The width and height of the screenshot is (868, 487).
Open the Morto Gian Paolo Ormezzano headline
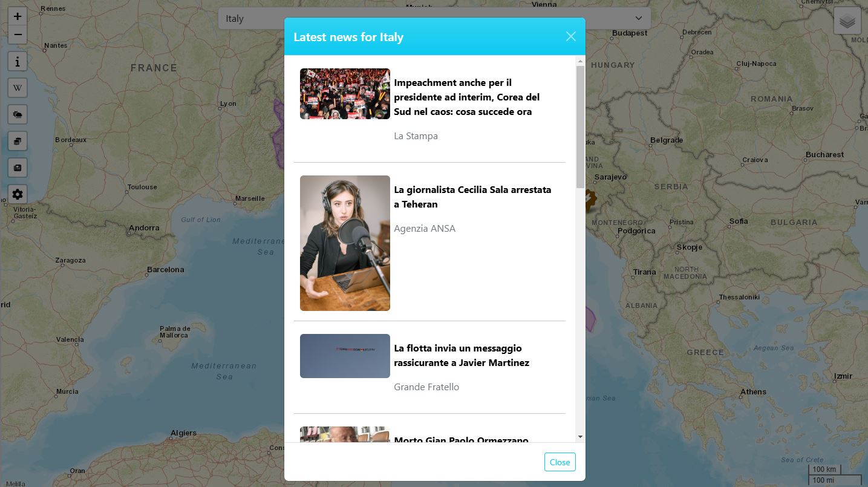tap(461, 439)
